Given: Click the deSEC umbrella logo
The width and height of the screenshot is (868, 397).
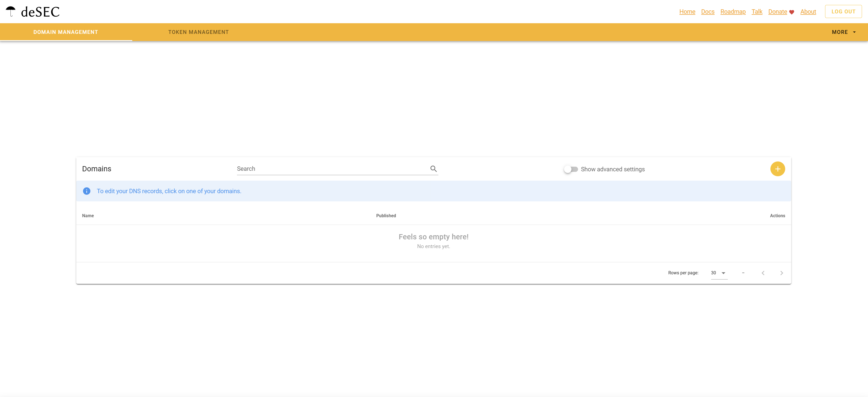Looking at the screenshot, I should (x=11, y=11).
